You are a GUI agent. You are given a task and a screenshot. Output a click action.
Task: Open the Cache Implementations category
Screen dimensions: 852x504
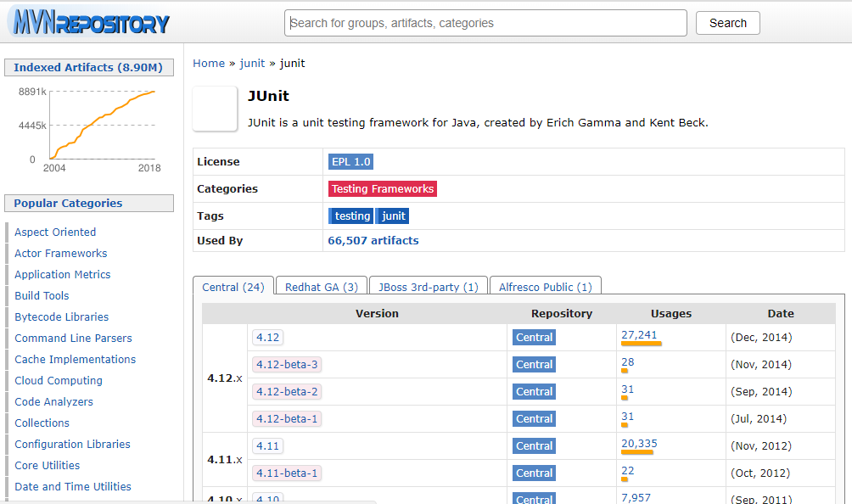click(x=75, y=359)
